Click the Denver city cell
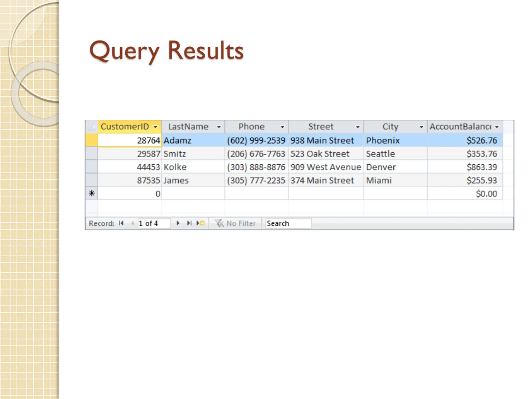Image resolution: width=532 pixels, height=399 pixels. (x=396, y=167)
